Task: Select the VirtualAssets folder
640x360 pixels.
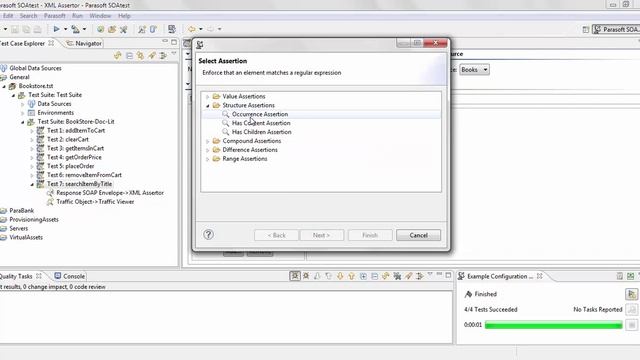Action: tap(26, 237)
